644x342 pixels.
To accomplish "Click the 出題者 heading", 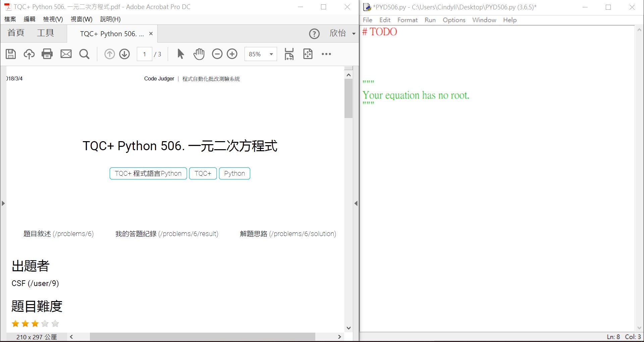I will coord(31,266).
